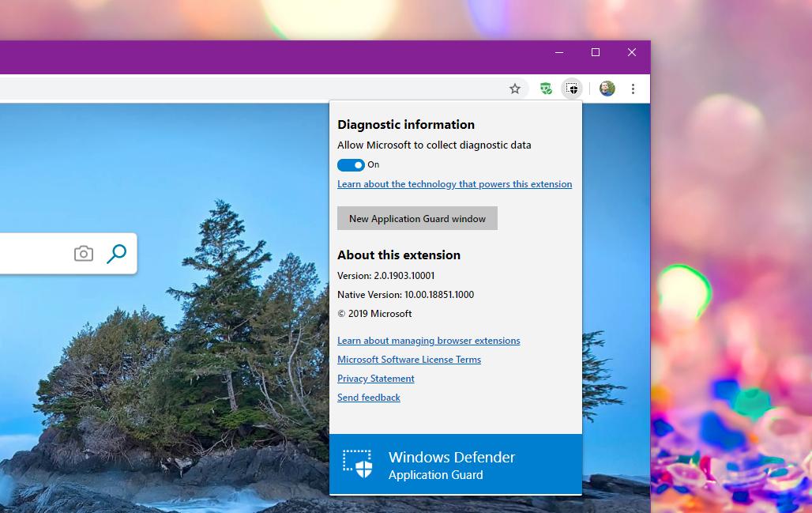The height and width of the screenshot is (513, 812).
Task: Turn off the diagnostic data collection toggle
Action: pyautogui.click(x=351, y=165)
